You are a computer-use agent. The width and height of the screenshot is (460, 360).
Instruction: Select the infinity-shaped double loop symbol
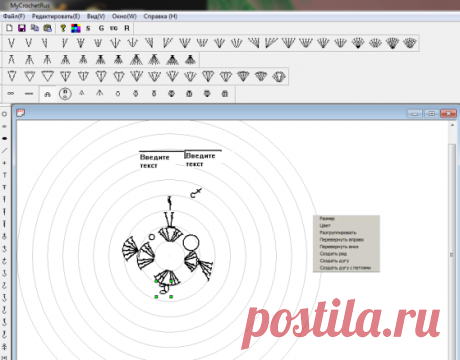tap(11, 94)
